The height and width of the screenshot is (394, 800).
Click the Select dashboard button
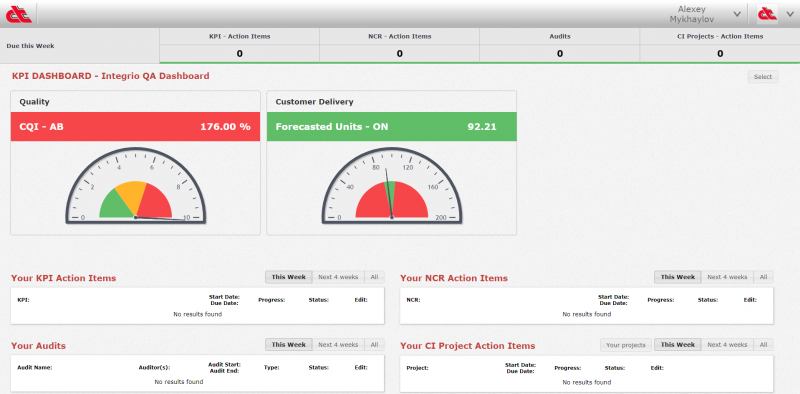[763, 77]
